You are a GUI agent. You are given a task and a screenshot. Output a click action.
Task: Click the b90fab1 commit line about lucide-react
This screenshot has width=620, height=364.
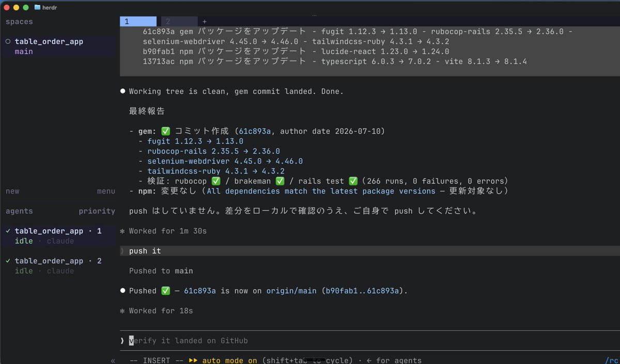[x=296, y=52]
